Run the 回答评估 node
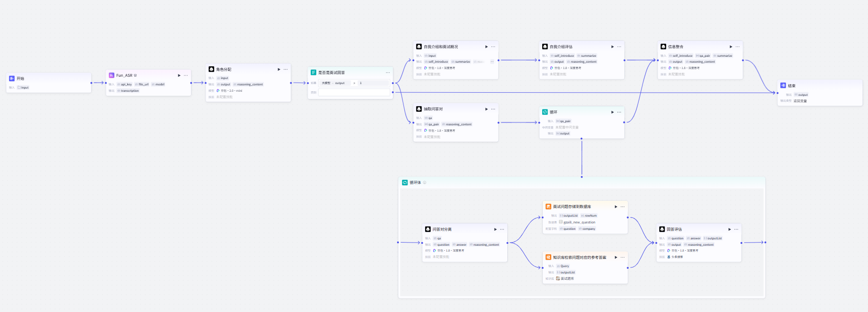868x312 pixels. pos(730,229)
